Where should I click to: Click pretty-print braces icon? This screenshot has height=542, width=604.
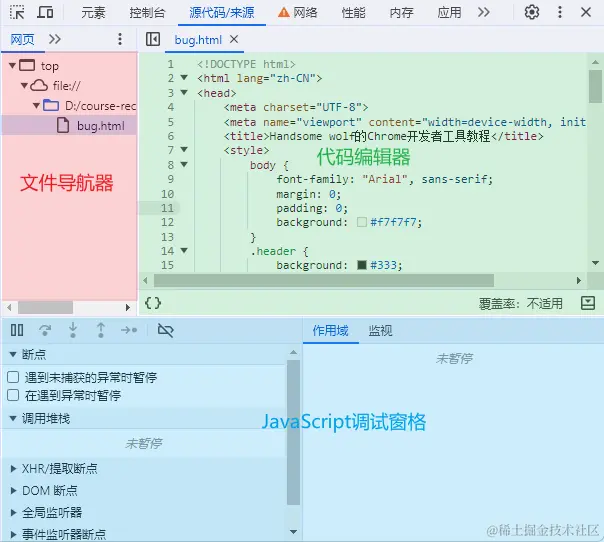click(x=153, y=303)
